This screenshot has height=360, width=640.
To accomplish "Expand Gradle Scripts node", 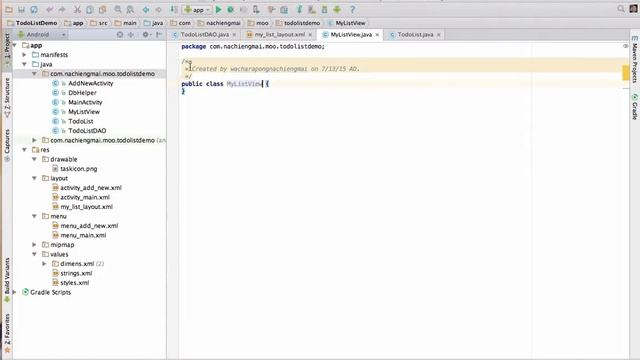I will coord(15,292).
